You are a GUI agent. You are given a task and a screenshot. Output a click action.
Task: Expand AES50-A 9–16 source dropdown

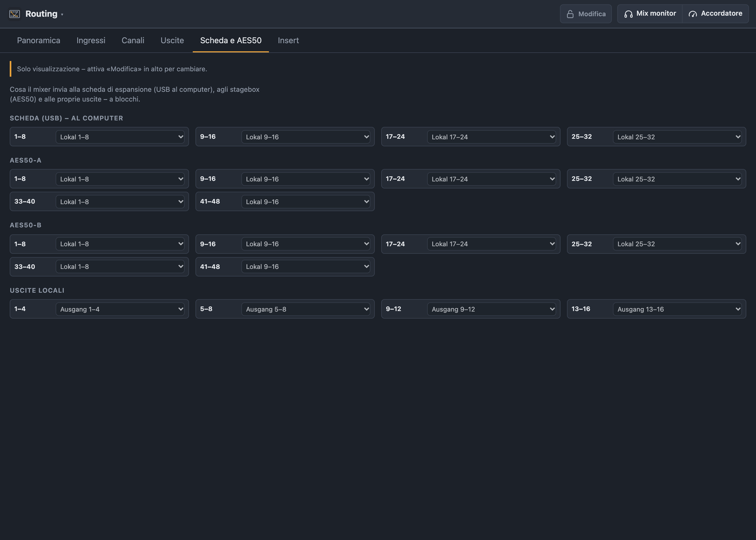306,179
